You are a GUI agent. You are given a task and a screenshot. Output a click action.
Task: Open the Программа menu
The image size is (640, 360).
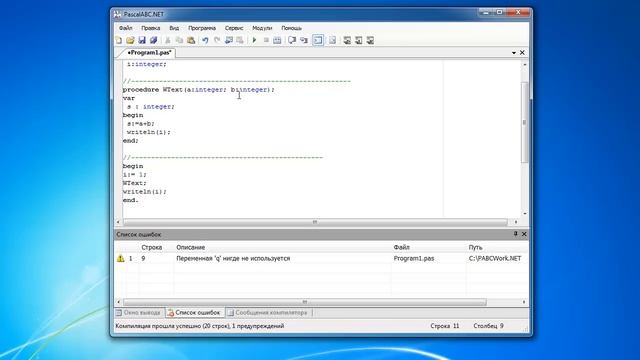pyautogui.click(x=202, y=28)
